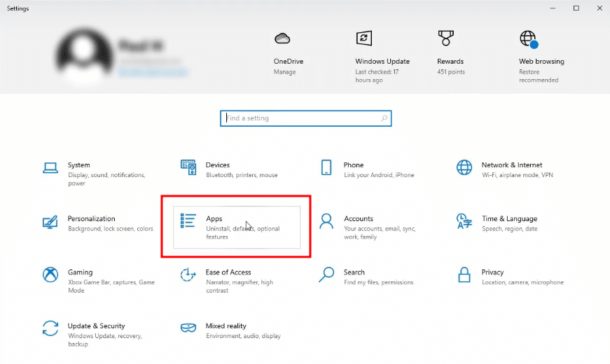Click the Privacy padlock icon

pyautogui.click(x=464, y=275)
